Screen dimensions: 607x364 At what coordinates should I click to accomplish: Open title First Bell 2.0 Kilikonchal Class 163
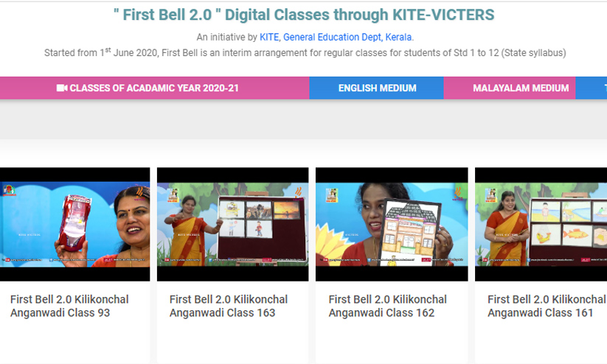(229, 306)
